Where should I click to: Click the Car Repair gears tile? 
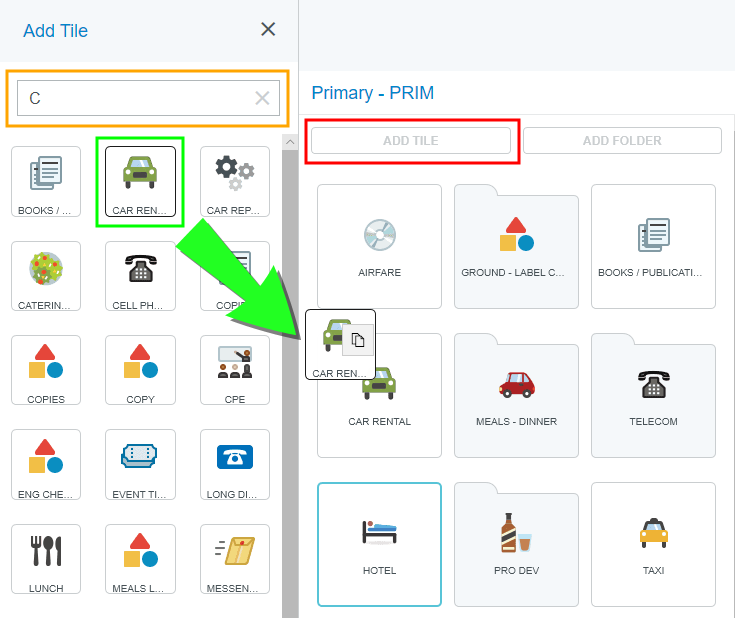[234, 181]
